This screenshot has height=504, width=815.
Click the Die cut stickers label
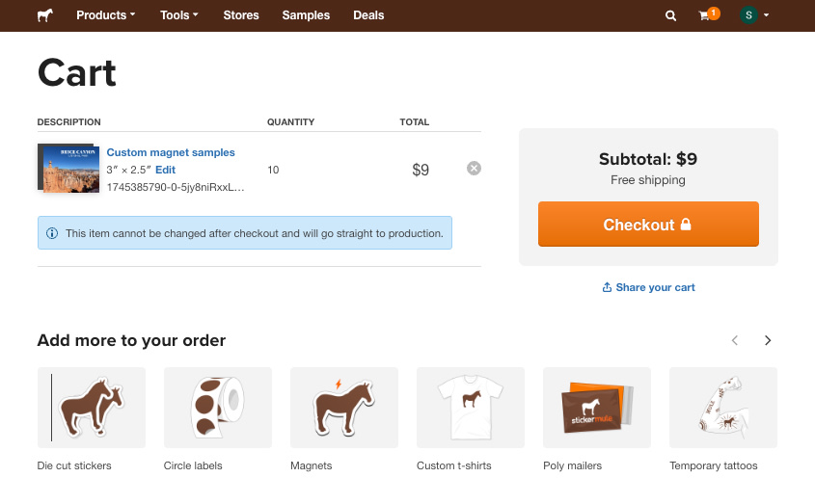tap(74, 465)
